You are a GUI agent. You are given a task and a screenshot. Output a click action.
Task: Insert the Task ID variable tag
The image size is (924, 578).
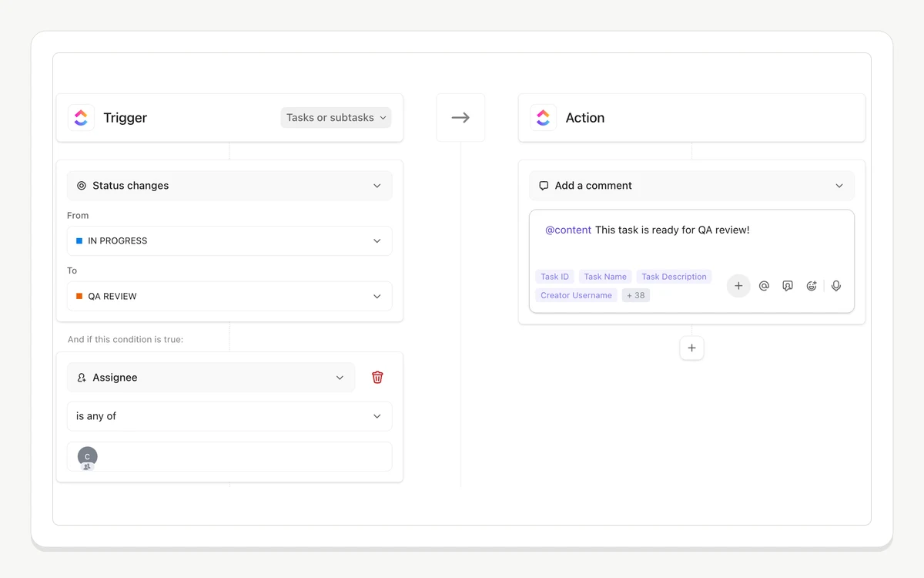coord(554,277)
